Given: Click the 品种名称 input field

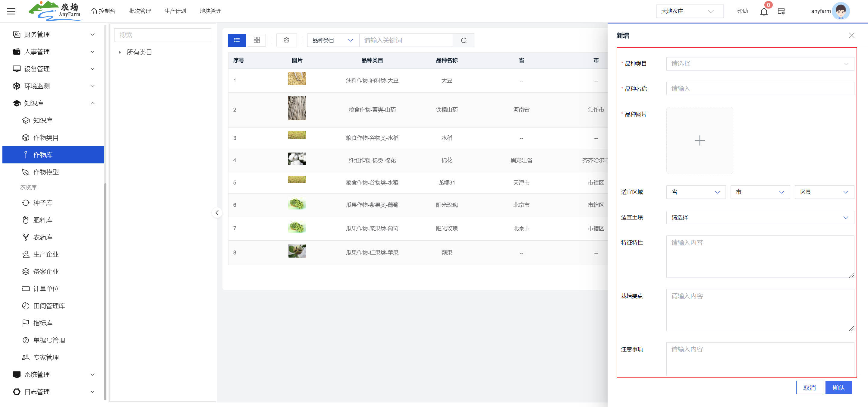Looking at the screenshot, I should (759, 89).
